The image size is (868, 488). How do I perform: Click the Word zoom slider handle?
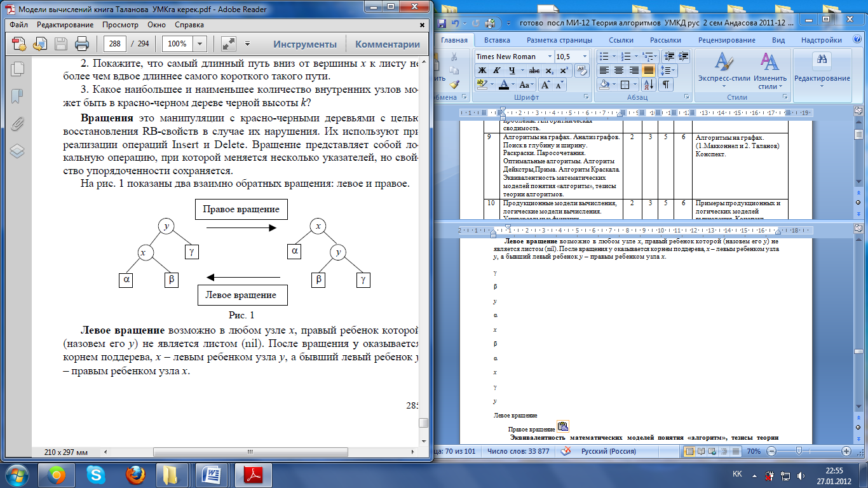coord(799,451)
